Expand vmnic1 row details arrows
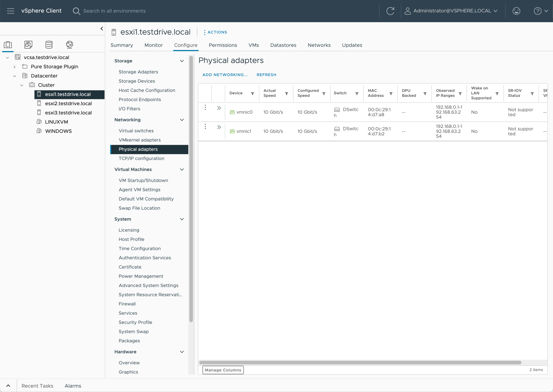This screenshot has height=392, width=553. pyautogui.click(x=219, y=127)
